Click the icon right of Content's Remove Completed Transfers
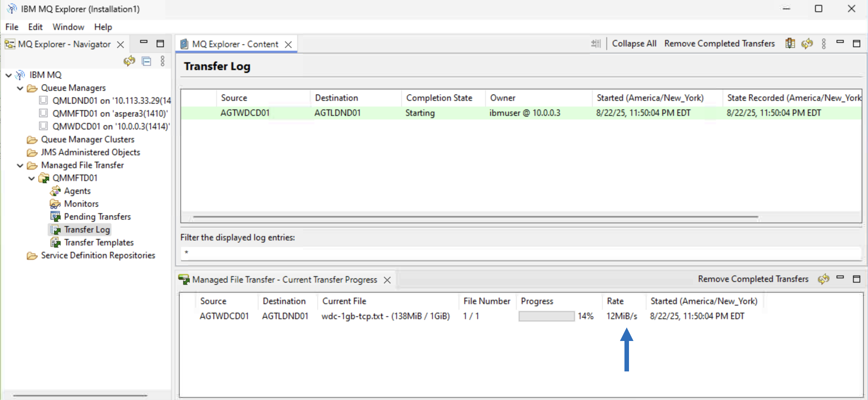This screenshot has height=400, width=868. pyautogui.click(x=790, y=44)
